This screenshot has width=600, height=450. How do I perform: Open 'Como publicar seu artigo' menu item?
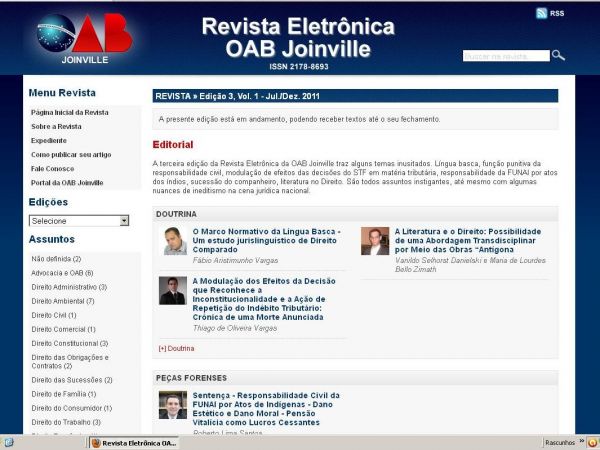tap(71, 155)
